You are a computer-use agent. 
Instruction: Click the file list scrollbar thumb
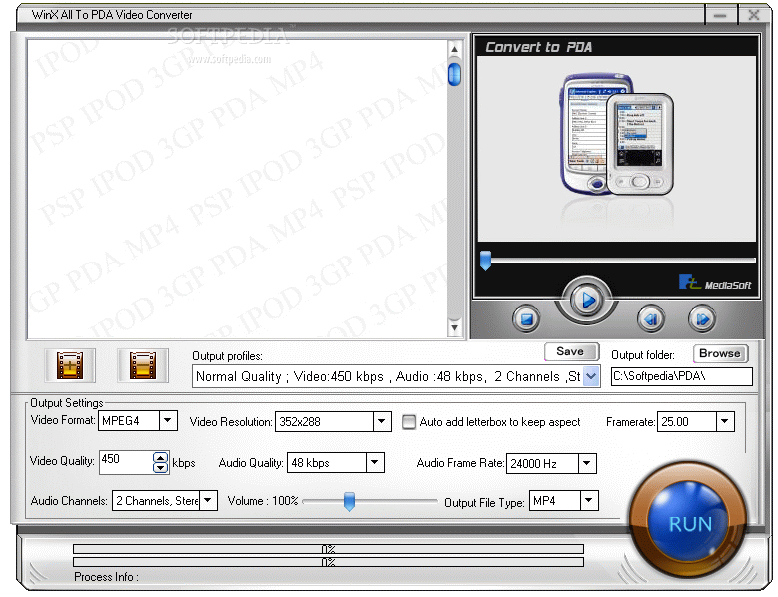coord(454,74)
